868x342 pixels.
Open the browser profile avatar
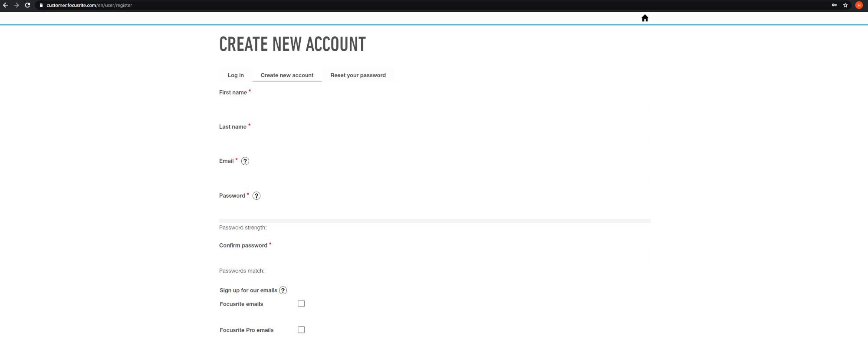(x=859, y=5)
